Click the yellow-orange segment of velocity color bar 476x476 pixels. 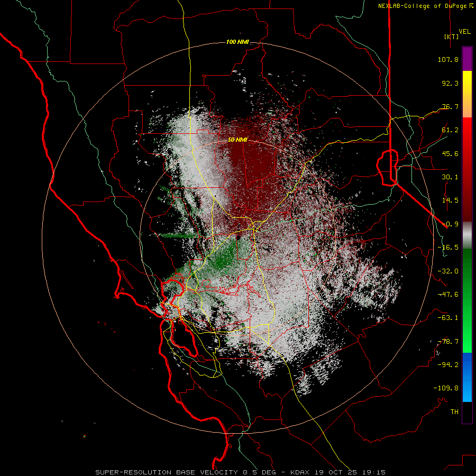tap(467, 94)
